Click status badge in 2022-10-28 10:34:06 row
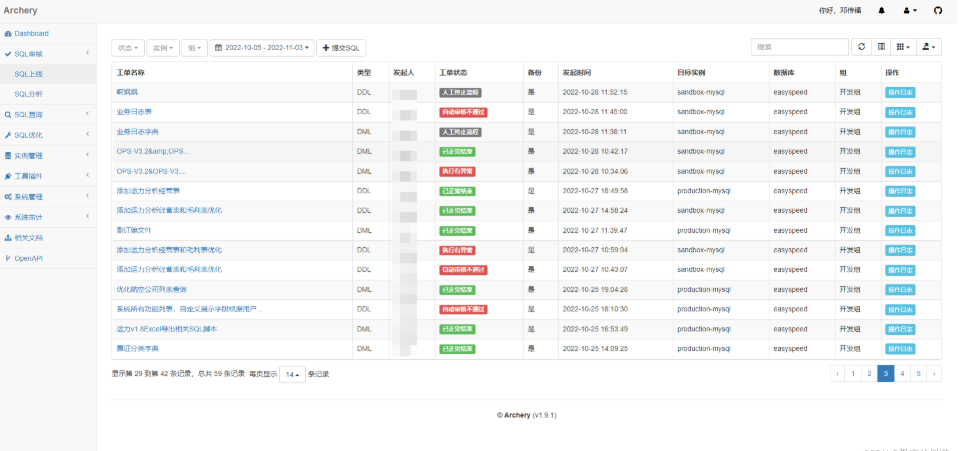Screen dimensions: 966x451 [457, 171]
